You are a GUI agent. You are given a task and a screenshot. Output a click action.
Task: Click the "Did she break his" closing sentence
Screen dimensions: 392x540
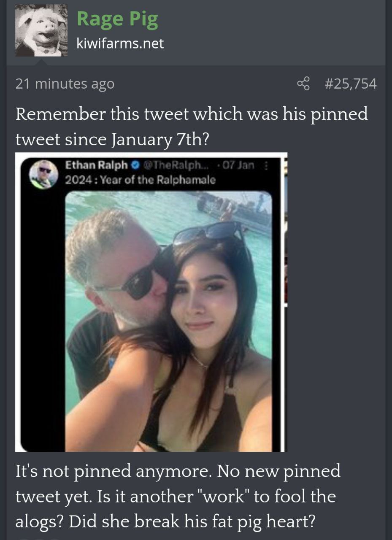pyautogui.click(x=191, y=521)
